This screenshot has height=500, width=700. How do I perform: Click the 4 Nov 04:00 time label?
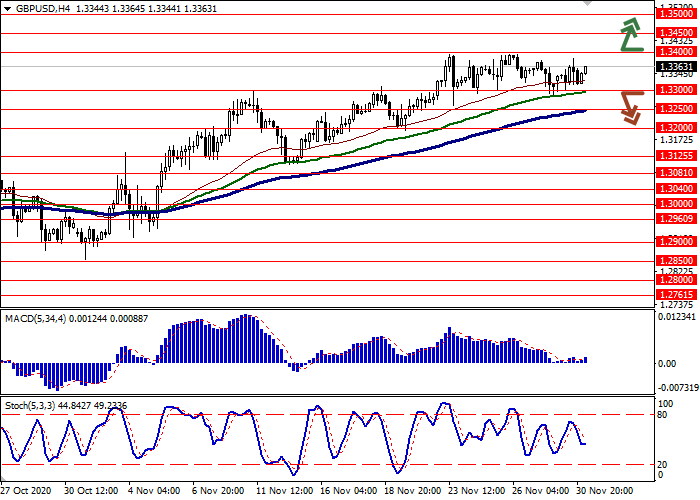coord(154,491)
